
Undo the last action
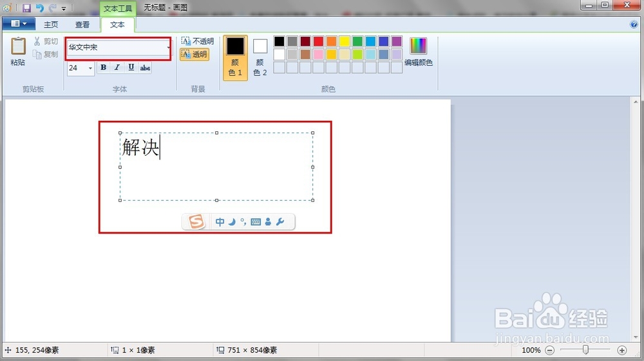(x=40, y=8)
